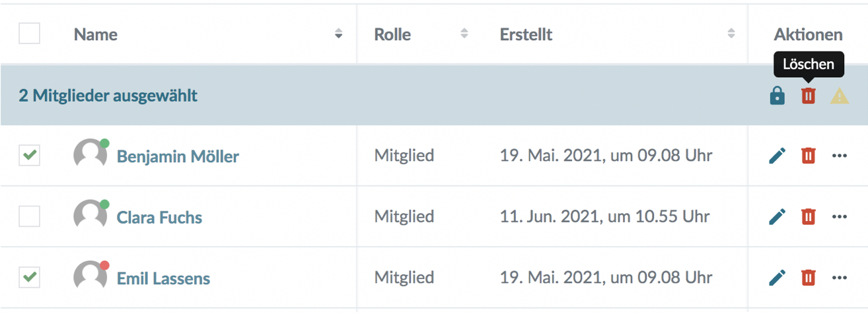
Task: Delete Benjamin Möller using trash icon
Action: coord(809,156)
